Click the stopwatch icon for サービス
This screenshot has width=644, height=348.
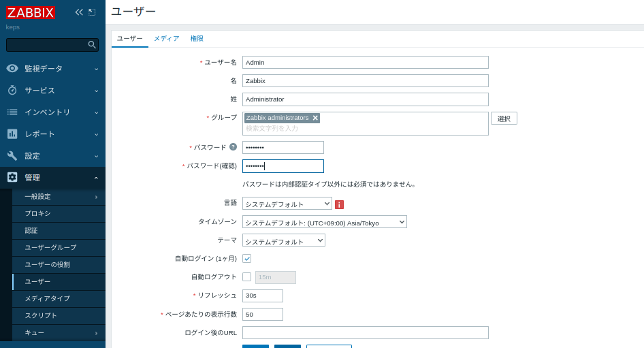12,90
